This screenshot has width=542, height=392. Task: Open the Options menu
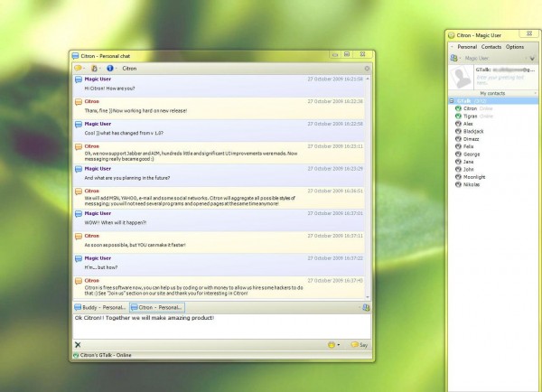[x=515, y=46]
